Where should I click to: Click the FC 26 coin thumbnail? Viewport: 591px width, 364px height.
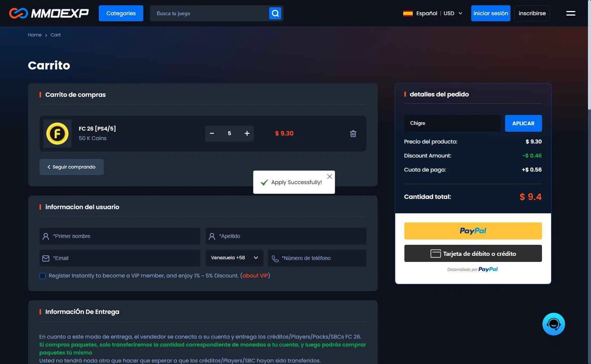tap(57, 134)
